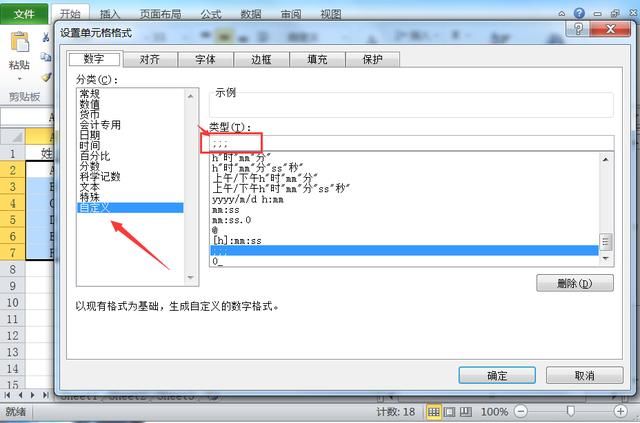The image size is (640, 423).
Task: Go to last sheet navigation arrow
Action: click(45, 395)
